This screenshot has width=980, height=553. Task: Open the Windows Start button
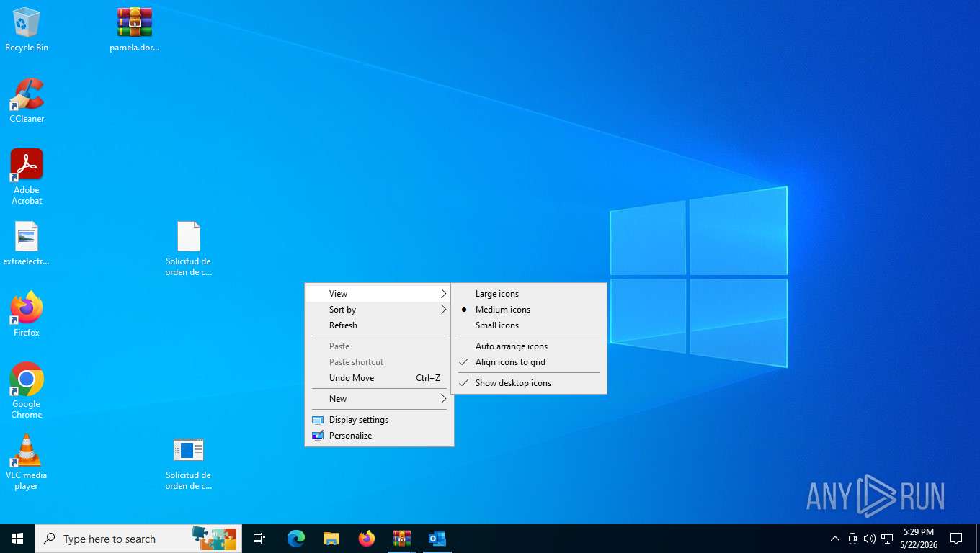coord(17,539)
